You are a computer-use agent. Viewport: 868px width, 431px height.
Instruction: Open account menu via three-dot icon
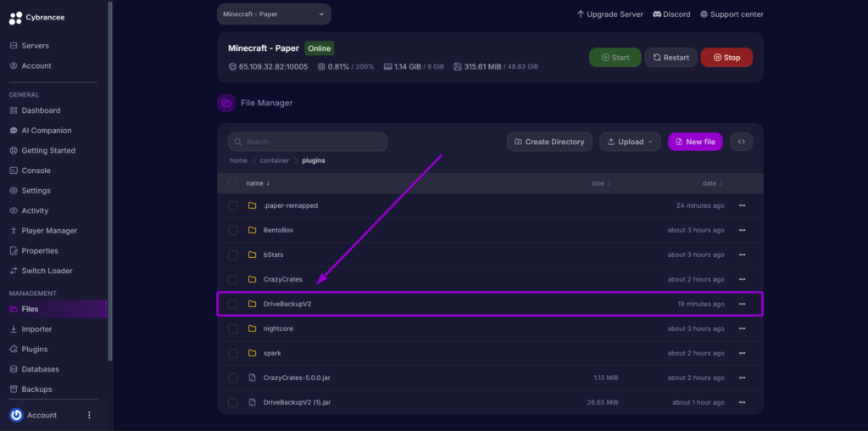[x=89, y=415]
